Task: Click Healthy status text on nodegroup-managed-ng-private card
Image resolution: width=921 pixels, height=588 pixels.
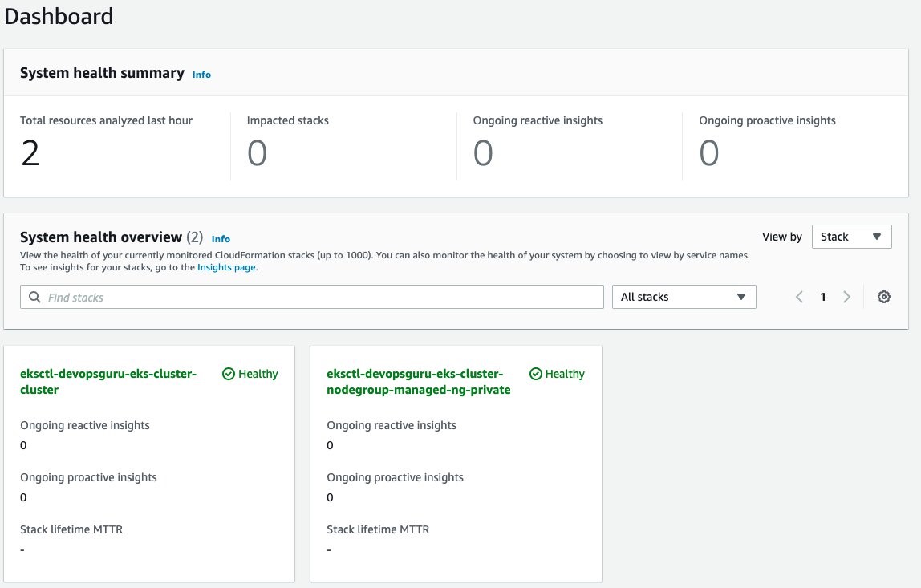Action: [x=565, y=374]
